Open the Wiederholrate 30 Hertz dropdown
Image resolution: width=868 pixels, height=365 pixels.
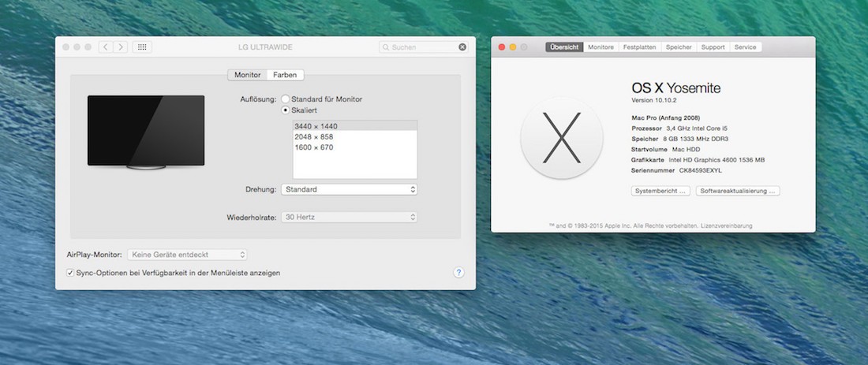[349, 217]
